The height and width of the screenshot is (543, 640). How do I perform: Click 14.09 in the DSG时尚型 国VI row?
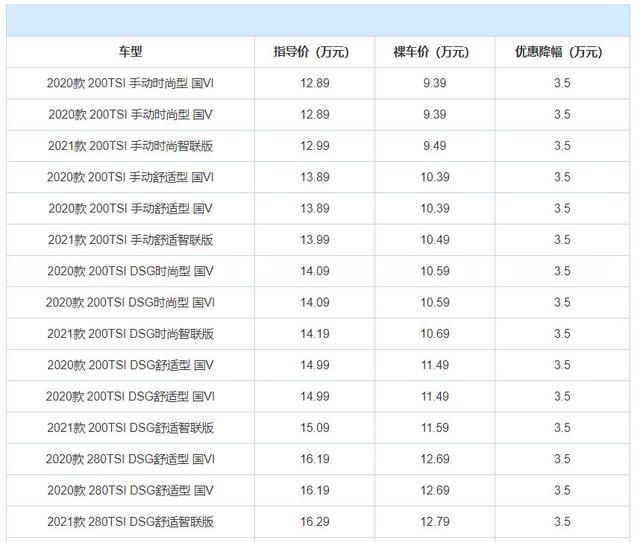(x=315, y=303)
